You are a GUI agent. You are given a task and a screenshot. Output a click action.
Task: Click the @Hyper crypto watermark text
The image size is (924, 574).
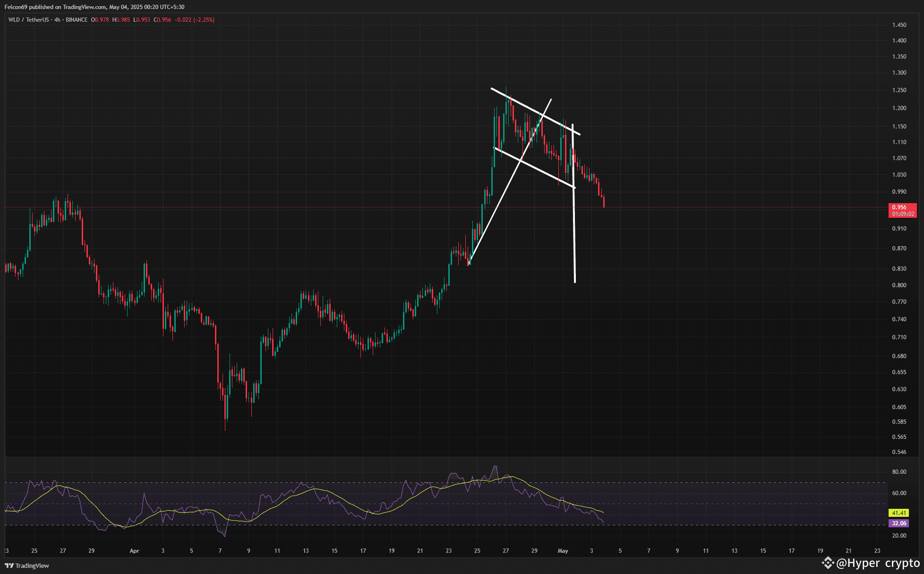tap(878, 563)
